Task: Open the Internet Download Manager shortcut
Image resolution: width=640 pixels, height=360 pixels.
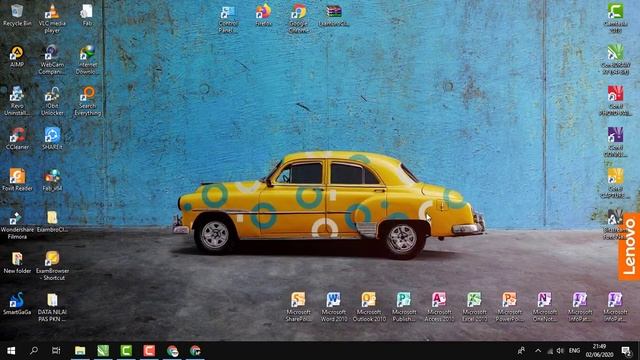Action: (87, 60)
